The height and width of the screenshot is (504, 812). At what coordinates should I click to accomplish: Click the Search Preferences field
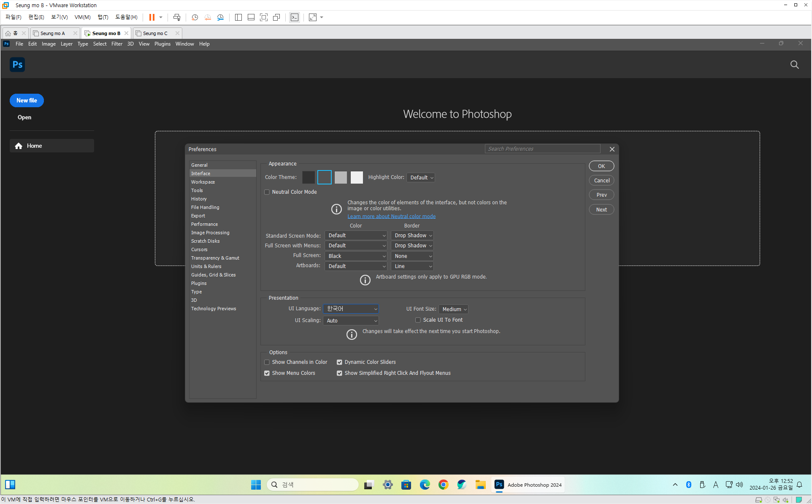542,149
